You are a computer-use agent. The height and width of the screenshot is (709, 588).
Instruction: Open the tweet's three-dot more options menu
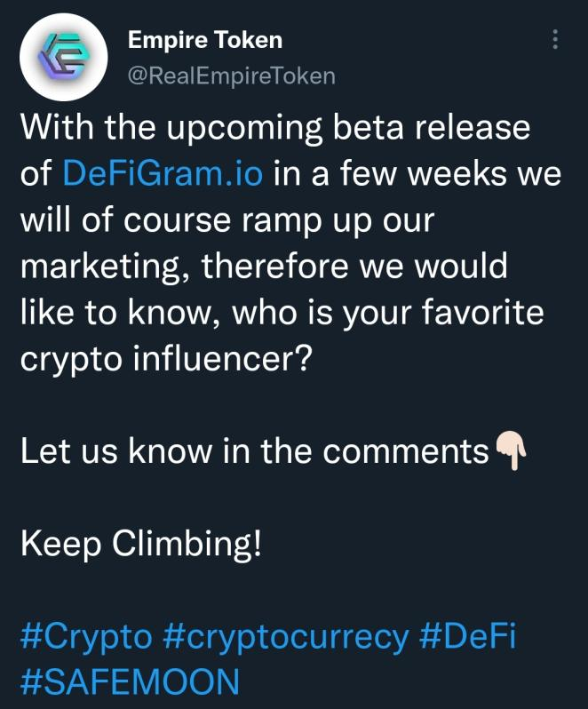click(x=555, y=39)
